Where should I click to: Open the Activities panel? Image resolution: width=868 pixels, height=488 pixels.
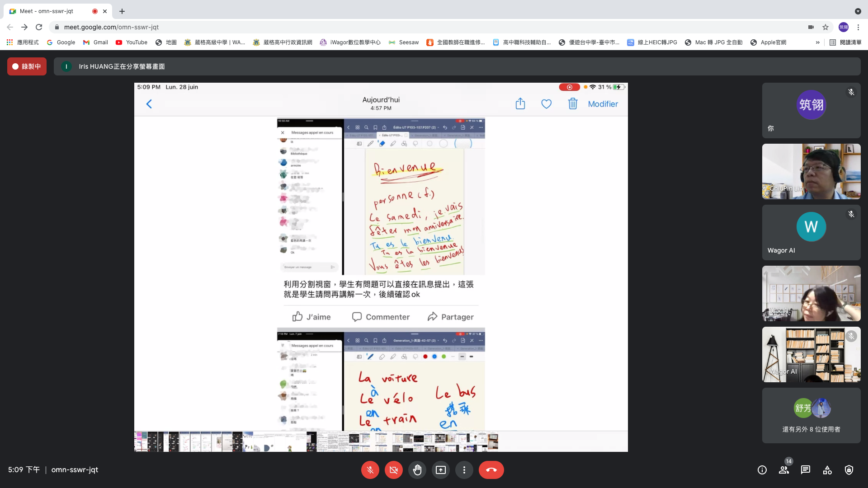pos(827,470)
